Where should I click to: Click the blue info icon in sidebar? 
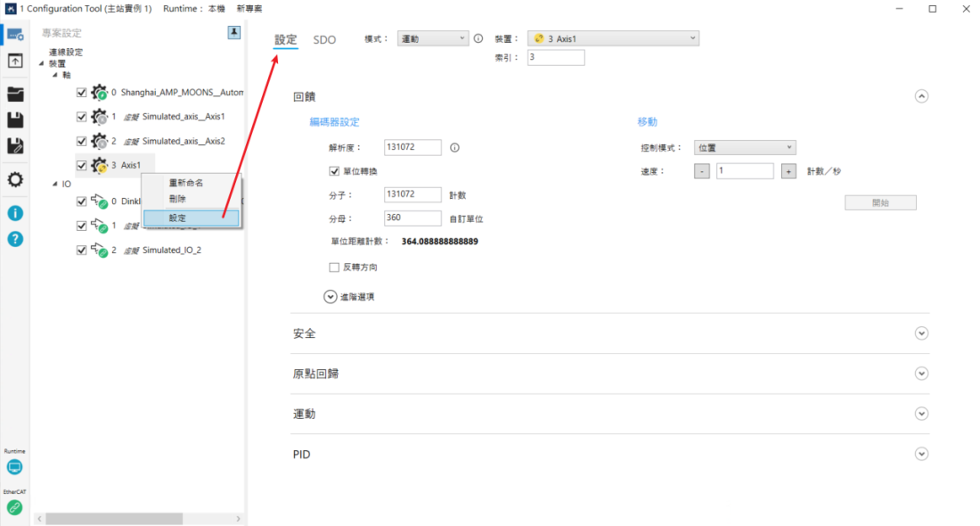point(15,213)
